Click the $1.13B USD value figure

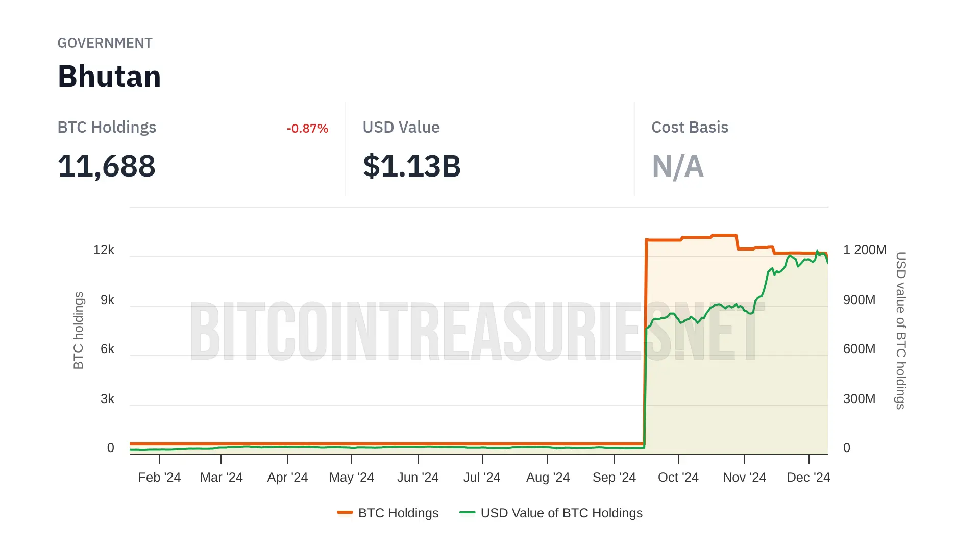[x=411, y=166]
